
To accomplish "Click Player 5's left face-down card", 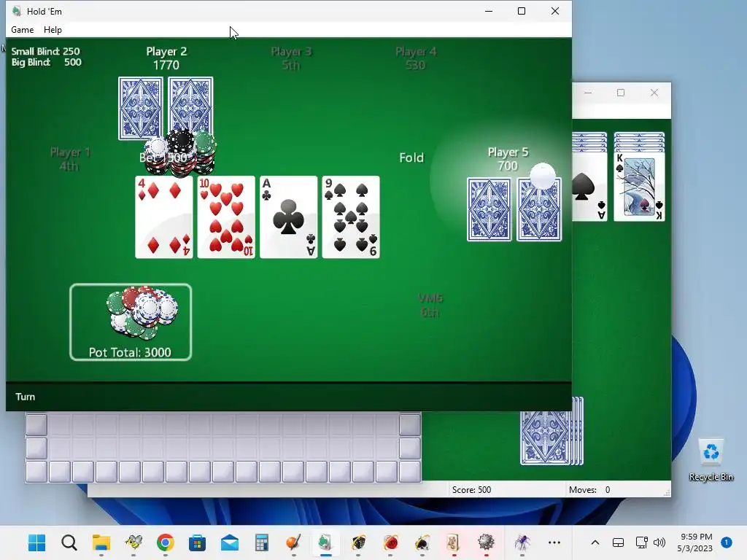I will [489, 209].
